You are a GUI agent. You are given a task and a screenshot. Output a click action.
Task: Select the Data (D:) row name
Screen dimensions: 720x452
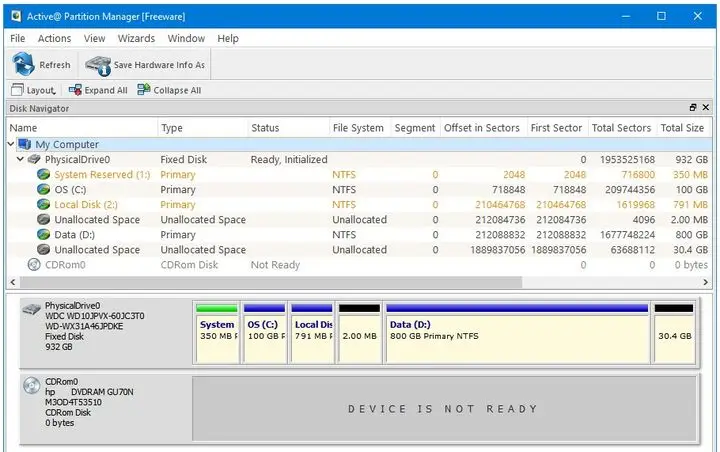[x=74, y=235]
